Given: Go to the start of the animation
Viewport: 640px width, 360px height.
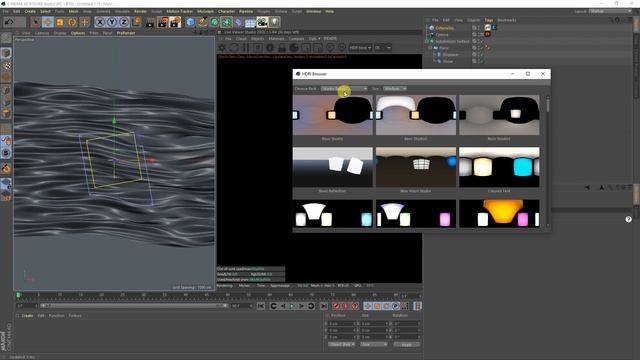Looking at the screenshot, I should click(x=261, y=306).
